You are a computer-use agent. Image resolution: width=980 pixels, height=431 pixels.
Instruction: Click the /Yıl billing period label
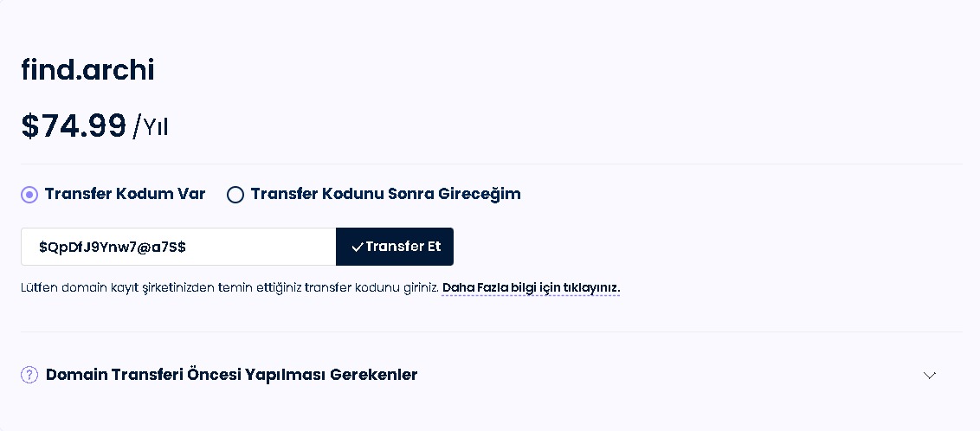151,128
